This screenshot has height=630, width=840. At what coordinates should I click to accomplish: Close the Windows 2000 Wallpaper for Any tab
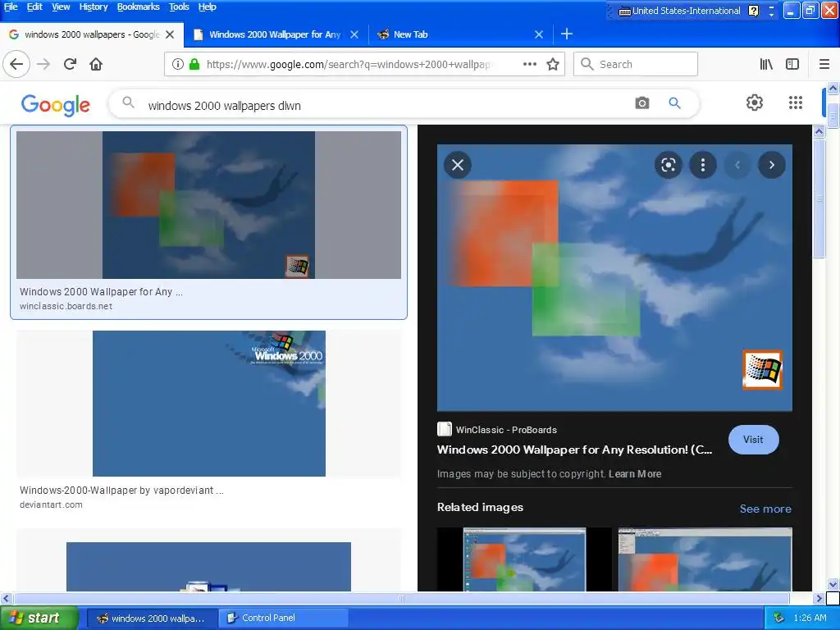354,34
